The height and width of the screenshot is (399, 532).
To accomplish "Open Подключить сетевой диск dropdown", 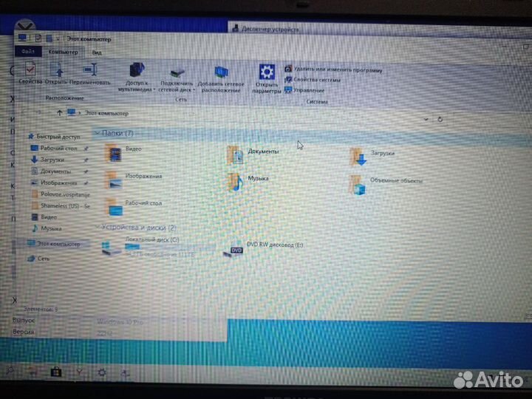I will pyautogui.click(x=177, y=80).
